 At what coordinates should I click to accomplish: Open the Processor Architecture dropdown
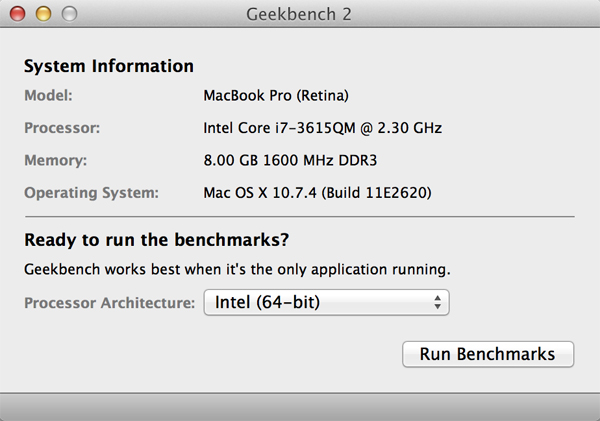coord(326,302)
